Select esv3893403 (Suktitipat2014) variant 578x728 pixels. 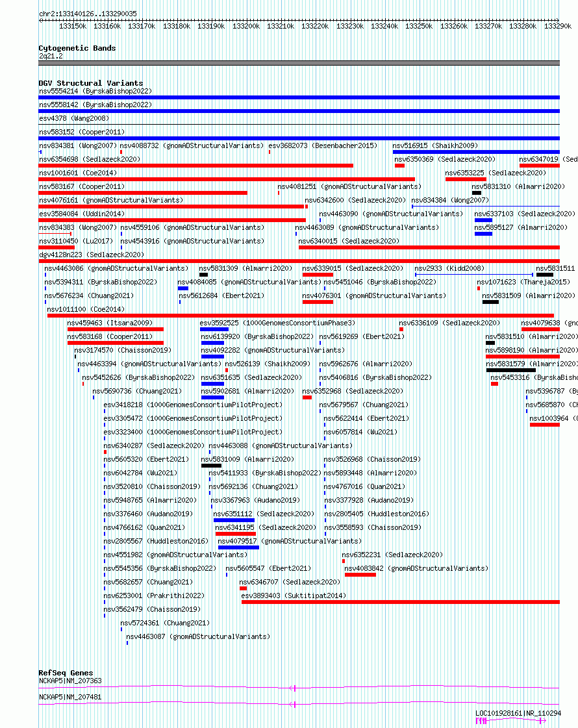(x=294, y=596)
